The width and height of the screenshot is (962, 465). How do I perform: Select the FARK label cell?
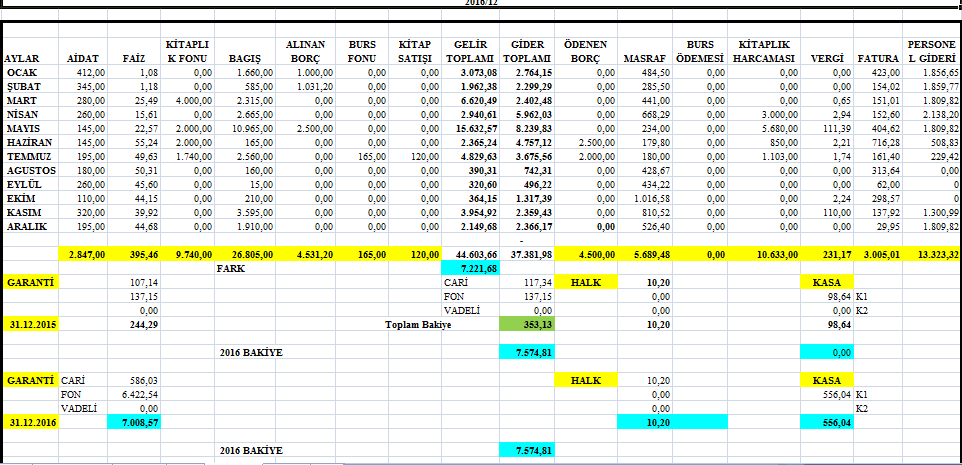(245, 268)
